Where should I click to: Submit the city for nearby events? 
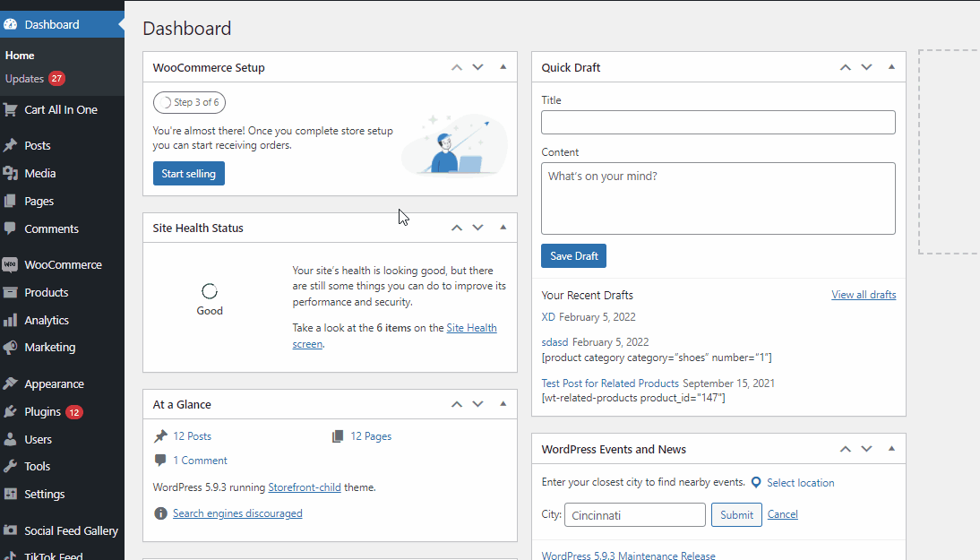coord(736,515)
